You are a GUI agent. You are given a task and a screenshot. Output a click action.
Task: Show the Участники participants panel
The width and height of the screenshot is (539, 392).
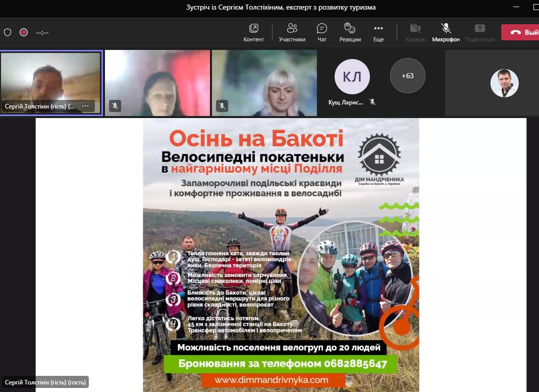(292, 32)
